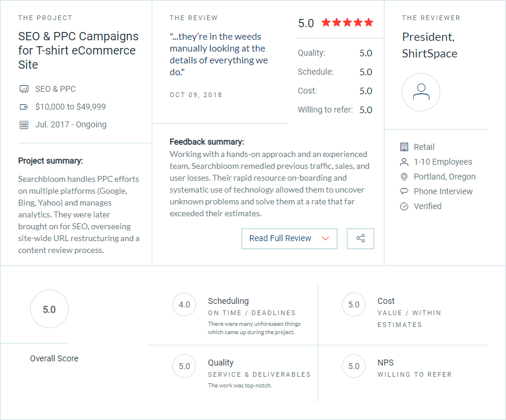Click the Quality 5.0 score circle

point(184,366)
